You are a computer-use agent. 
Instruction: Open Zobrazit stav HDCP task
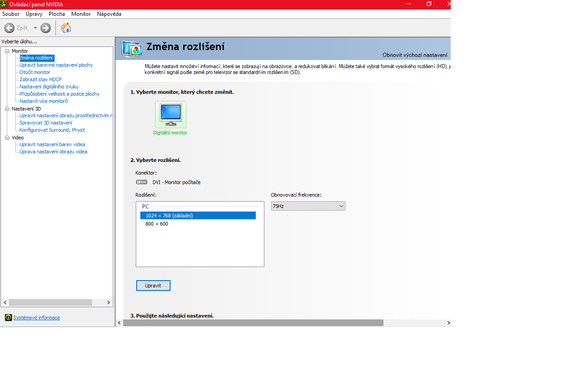click(x=41, y=79)
